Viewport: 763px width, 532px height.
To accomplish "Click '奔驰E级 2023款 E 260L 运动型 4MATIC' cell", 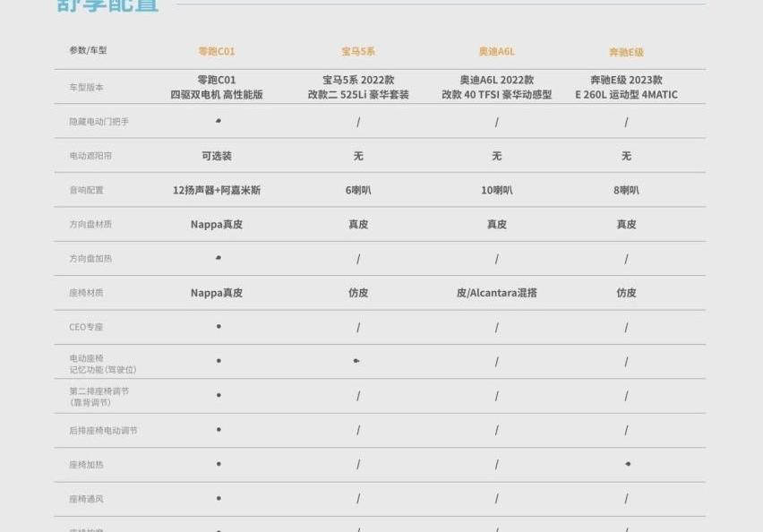I will coord(626,87).
